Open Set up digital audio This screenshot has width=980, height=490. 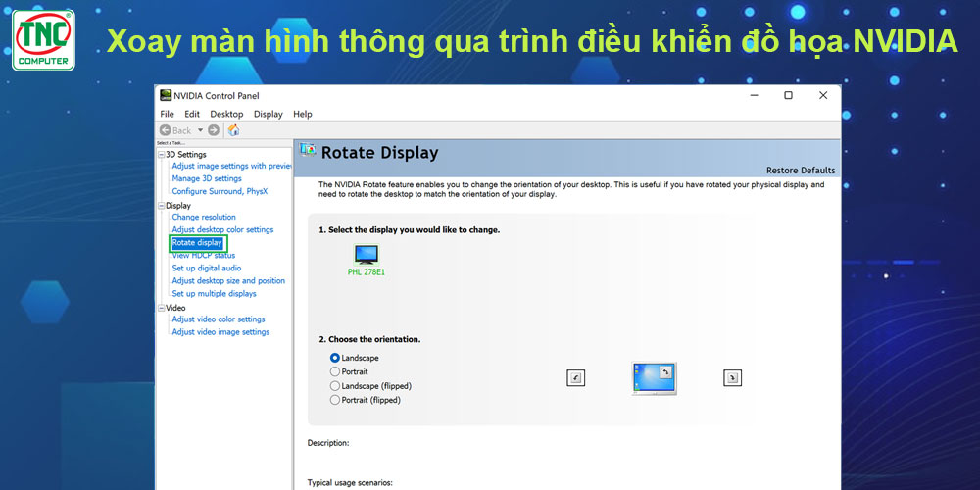coord(206,269)
